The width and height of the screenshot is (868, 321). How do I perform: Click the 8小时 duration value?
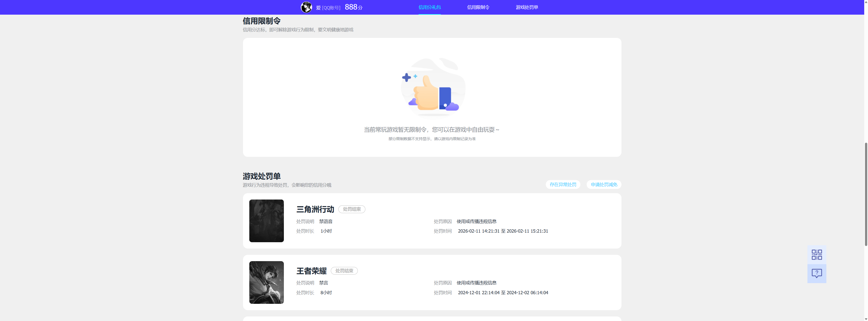326,293
